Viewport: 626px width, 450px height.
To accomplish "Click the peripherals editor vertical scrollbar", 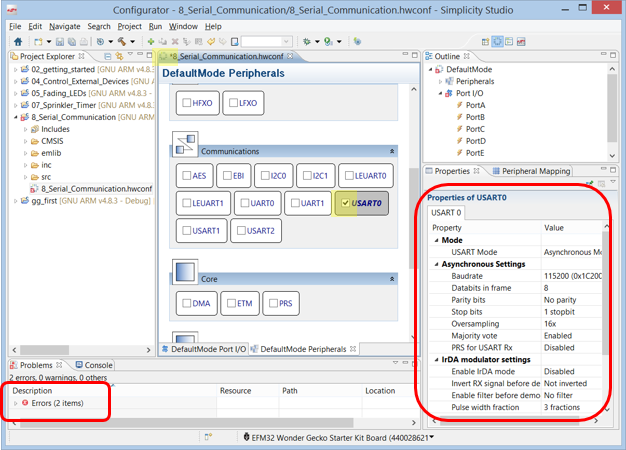I will pos(414,218).
